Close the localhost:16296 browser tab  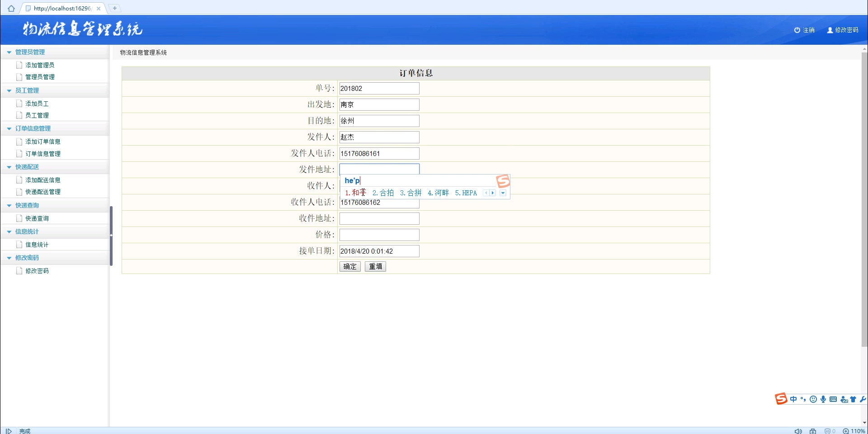pyautogui.click(x=99, y=8)
